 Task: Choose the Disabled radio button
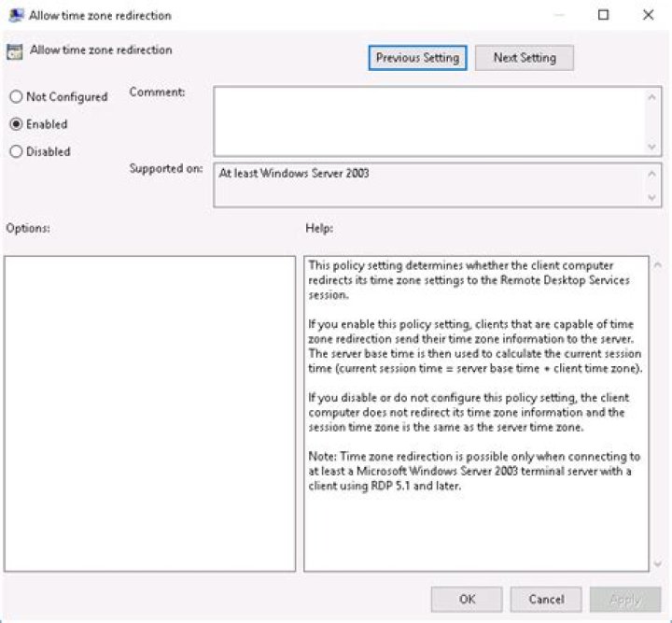click(16, 151)
